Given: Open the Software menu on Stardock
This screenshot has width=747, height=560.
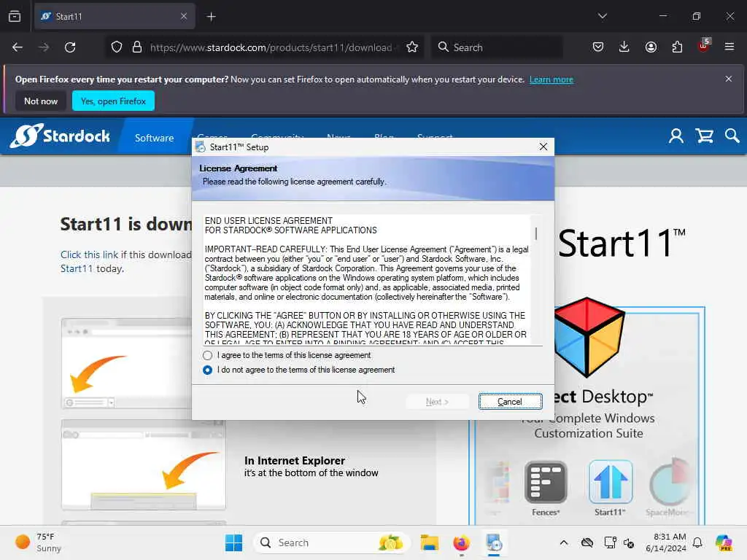Looking at the screenshot, I should coord(155,138).
